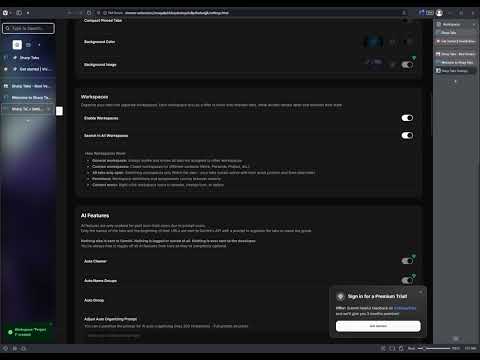Click the second status bar icon at bottom-left
The width and height of the screenshot is (480, 360).
(15, 348)
